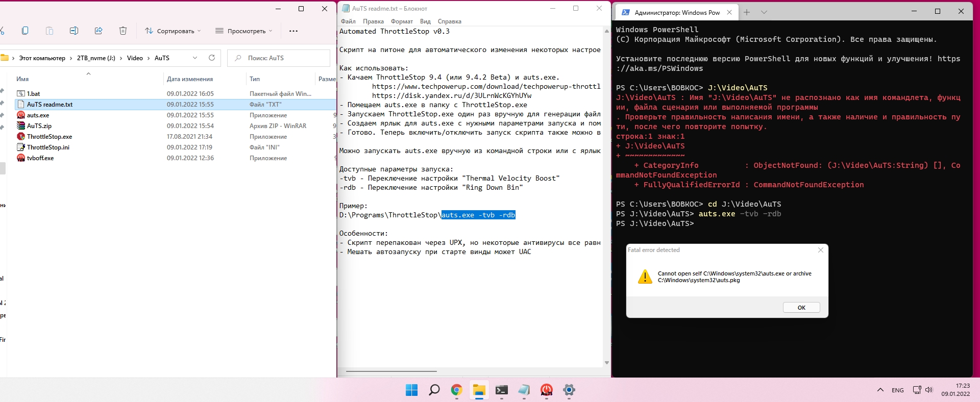The height and width of the screenshot is (402, 980).
Task: Switch to Notepad in the taskbar
Action: click(524, 390)
